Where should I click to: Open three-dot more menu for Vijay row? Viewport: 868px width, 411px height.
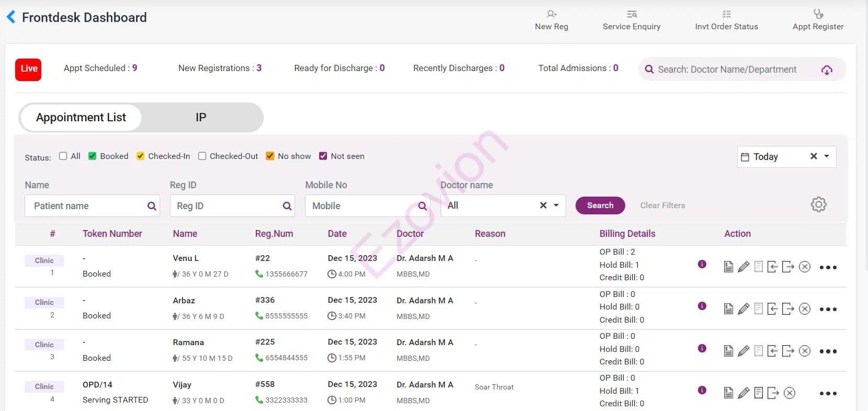828,394
